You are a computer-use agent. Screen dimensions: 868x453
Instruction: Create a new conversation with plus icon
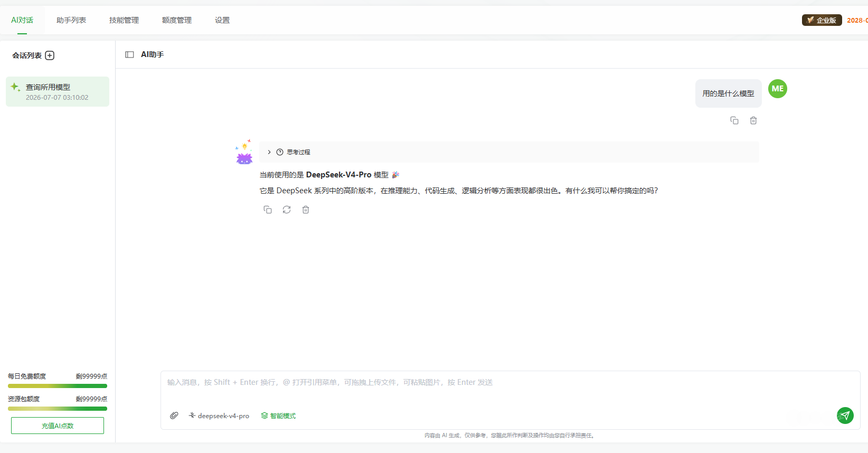(x=50, y=55)
